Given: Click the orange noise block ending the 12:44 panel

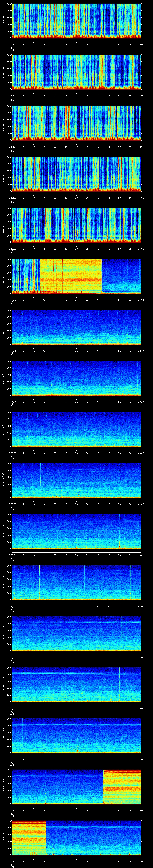Looking at the screenshot, I should pyautogui.click(x=122, y=786).
